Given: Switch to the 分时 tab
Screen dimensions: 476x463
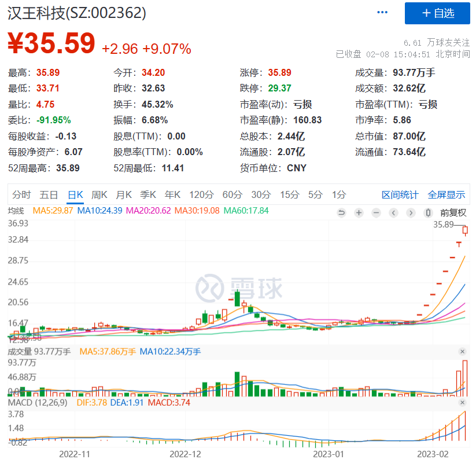Looking at the screenshot, I should point(21,194).
